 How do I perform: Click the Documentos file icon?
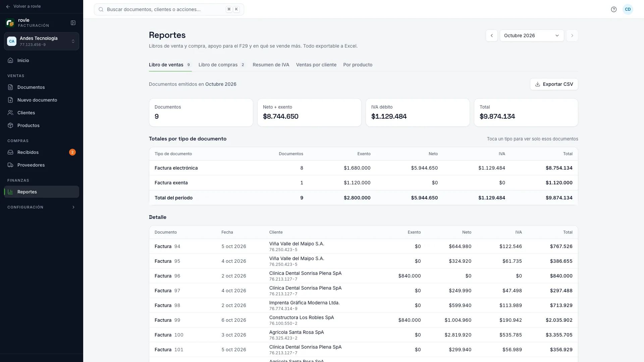[x=10, y=87]
